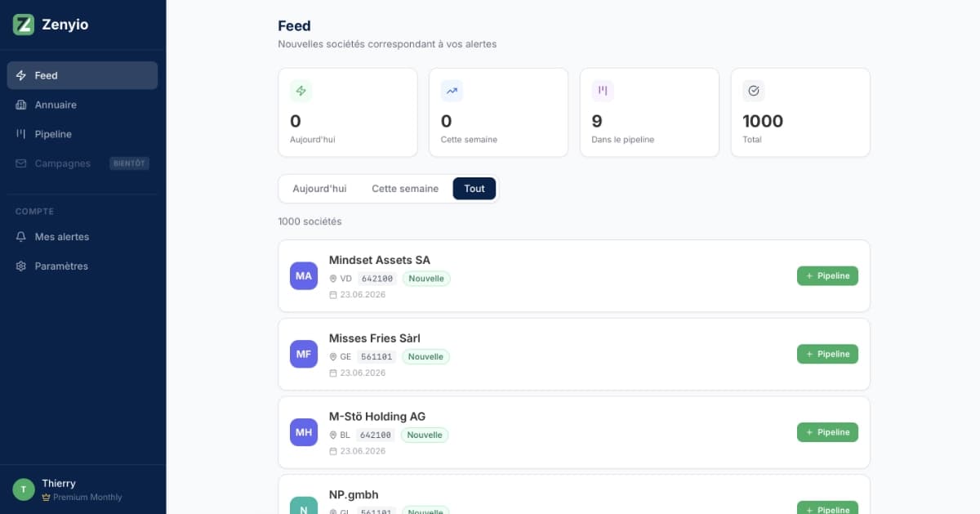Click the date 23.06.2026 on Mindset Assets row
980x514 pixels.
[363, 295]
